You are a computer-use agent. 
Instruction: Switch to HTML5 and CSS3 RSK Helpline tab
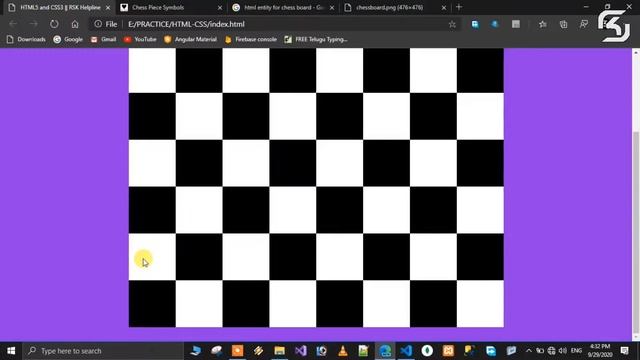pos(60,7)
